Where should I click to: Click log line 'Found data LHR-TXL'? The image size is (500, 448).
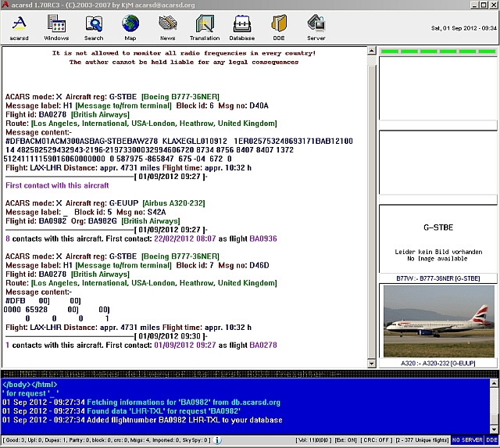click(122, 411)
